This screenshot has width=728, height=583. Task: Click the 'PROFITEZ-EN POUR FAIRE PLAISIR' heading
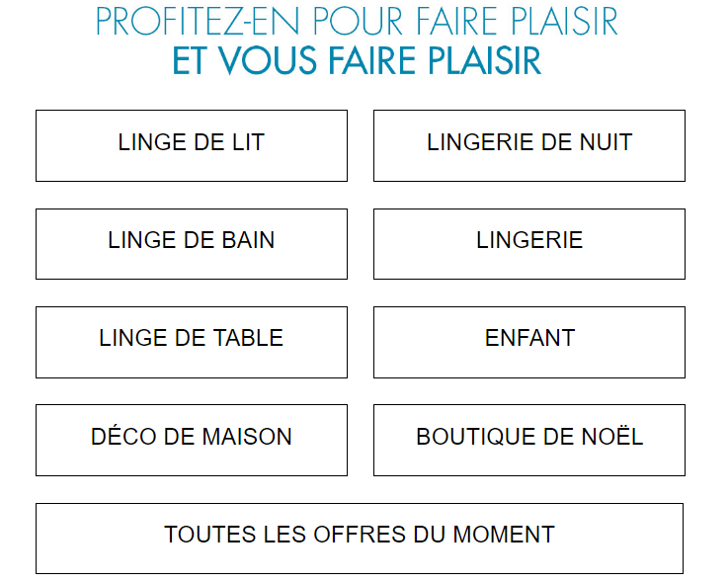coord(358,22)
